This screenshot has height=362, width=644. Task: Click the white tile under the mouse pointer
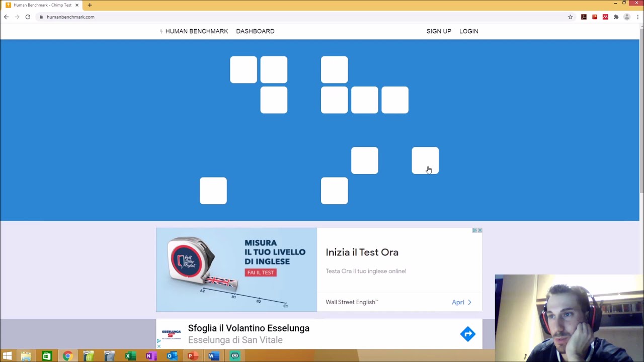pyautogui.click(x=425, y=160)
